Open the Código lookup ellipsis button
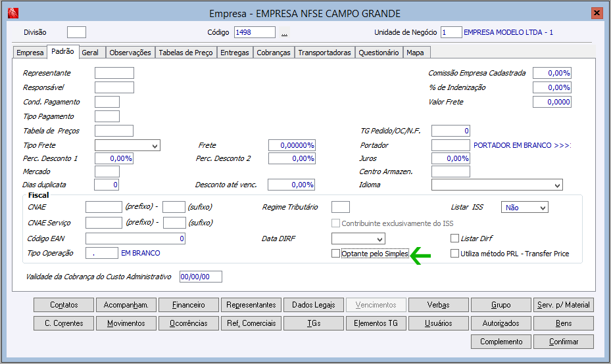 [x=285, y=33]
